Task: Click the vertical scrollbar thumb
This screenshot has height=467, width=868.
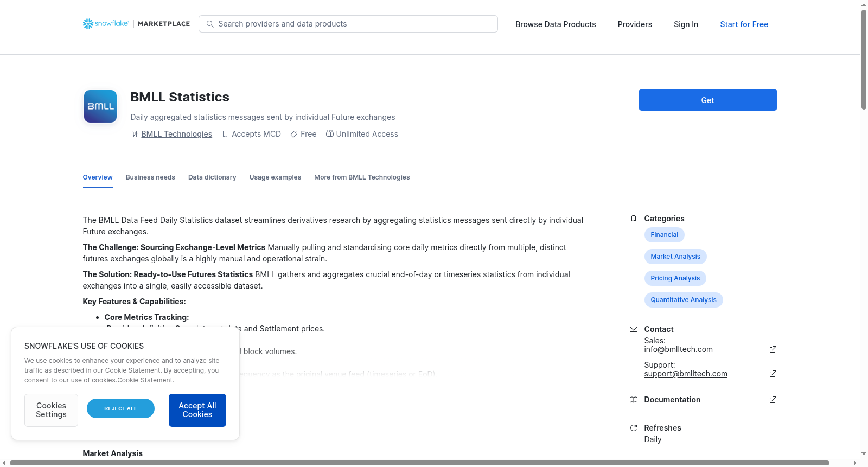Action: pos(864,60)
